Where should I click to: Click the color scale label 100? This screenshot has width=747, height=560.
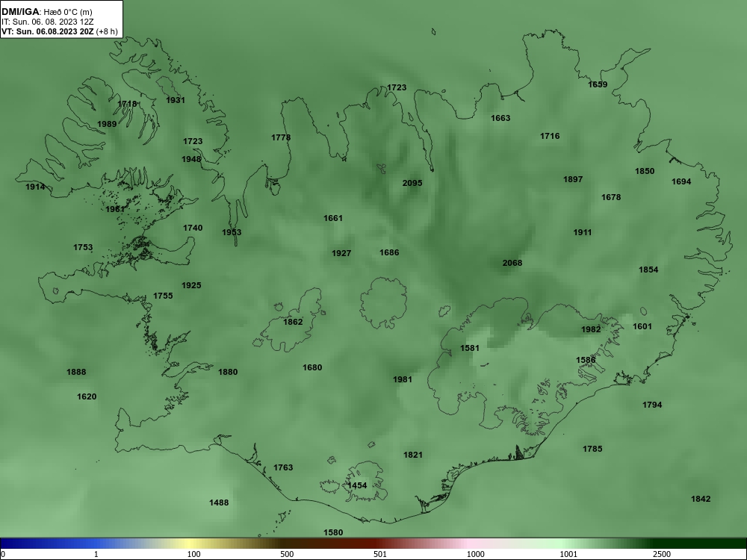tap(194, 554)
